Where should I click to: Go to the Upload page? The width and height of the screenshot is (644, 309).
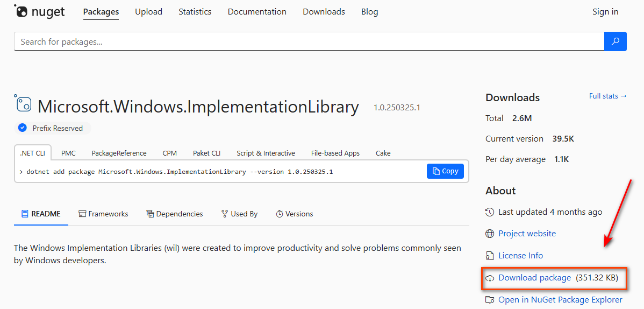[149, 12]
